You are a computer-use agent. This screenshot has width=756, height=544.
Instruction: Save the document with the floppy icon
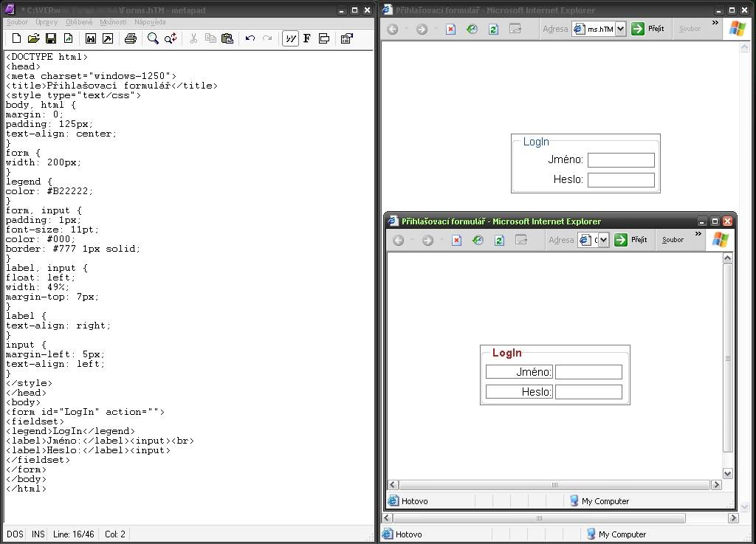click(51, 38)
